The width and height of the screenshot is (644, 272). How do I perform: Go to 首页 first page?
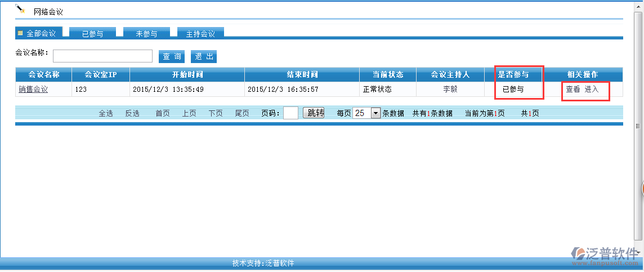pos(163,113)
